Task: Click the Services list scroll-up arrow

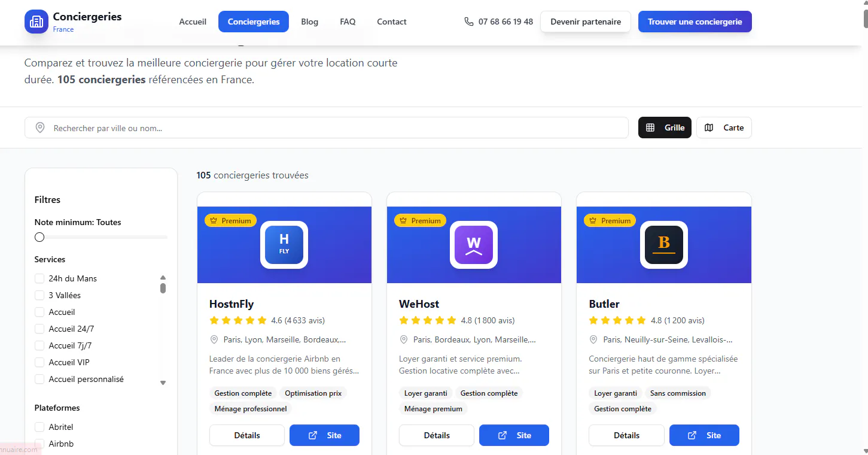Action: [163, 277]
